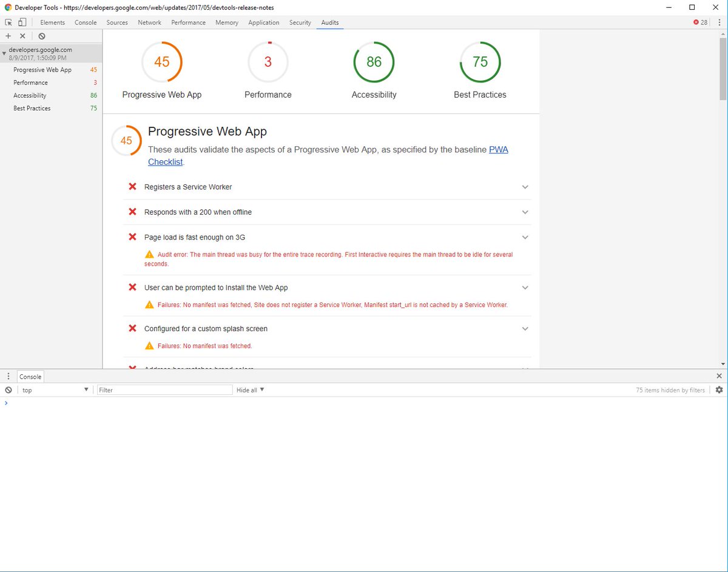The image size is (728, 572).
Task: Open DevTools customize menu (three dots)
Action: [718, 22]
